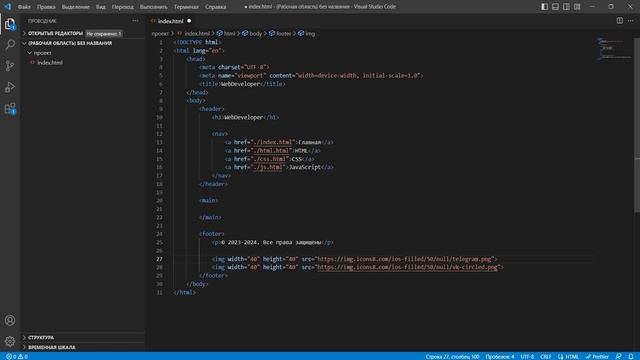Viewport: 640px width, 360px height.
Task: Open the Explorer view in activity bar
Action: [x=10, y=24]
